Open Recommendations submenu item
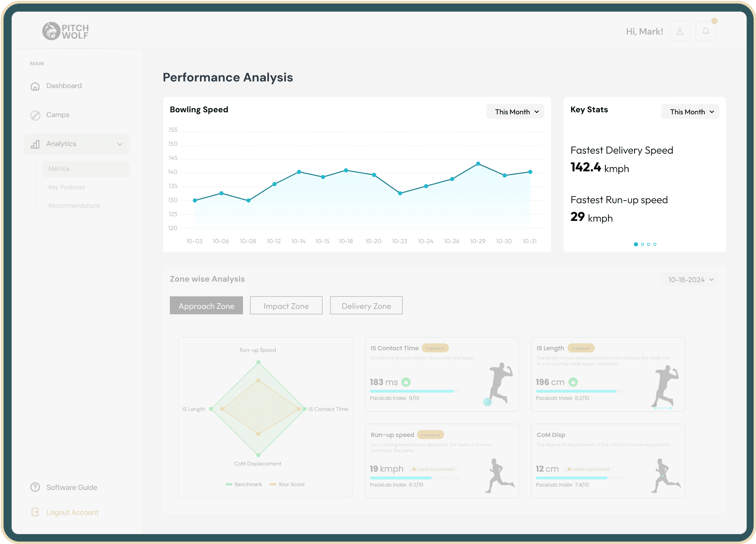Viewport: 756px width, 544px height. 74,206
